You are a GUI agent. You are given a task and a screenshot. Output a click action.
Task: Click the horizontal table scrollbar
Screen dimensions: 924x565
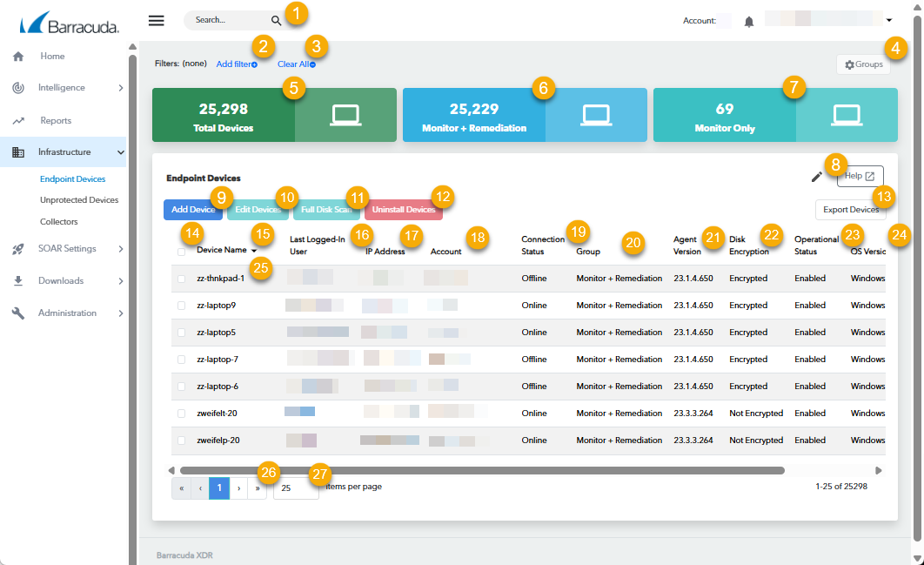click(x=482, y=471)
